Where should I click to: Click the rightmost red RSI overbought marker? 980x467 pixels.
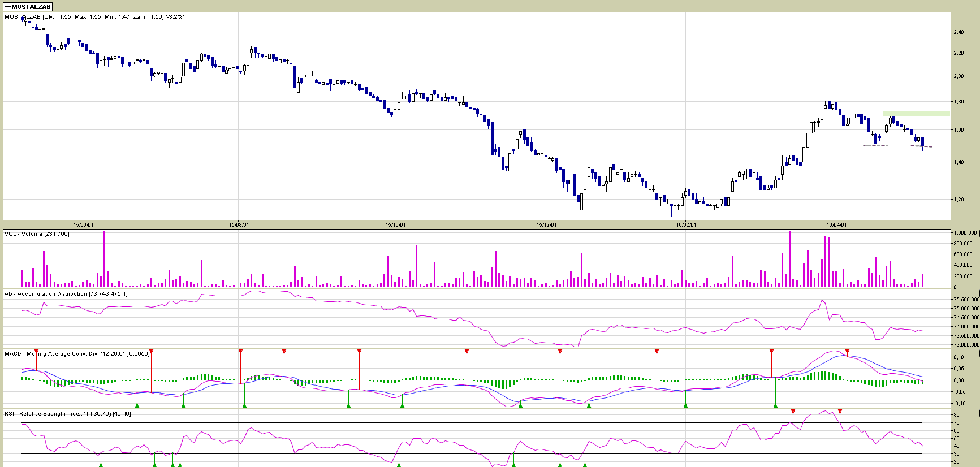tap(840, 411)
